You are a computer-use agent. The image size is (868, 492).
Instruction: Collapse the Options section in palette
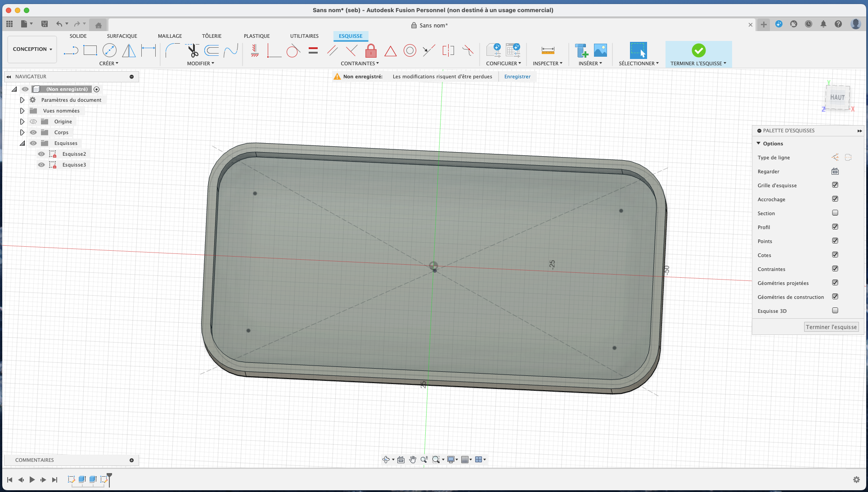tap(759, 144)
